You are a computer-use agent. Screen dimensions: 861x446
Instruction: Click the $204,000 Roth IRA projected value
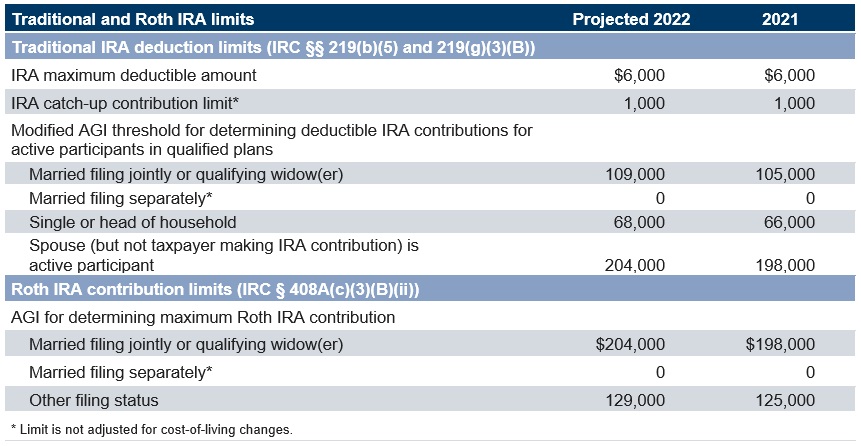[630, 344]
